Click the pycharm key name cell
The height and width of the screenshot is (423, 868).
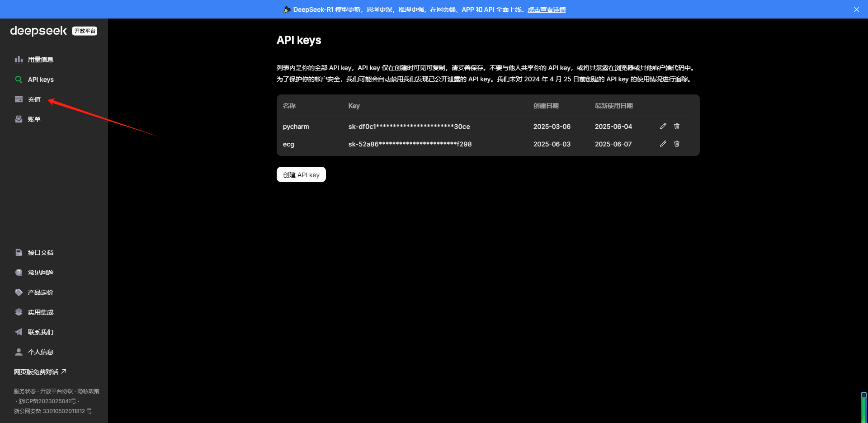tap(296, 127)
